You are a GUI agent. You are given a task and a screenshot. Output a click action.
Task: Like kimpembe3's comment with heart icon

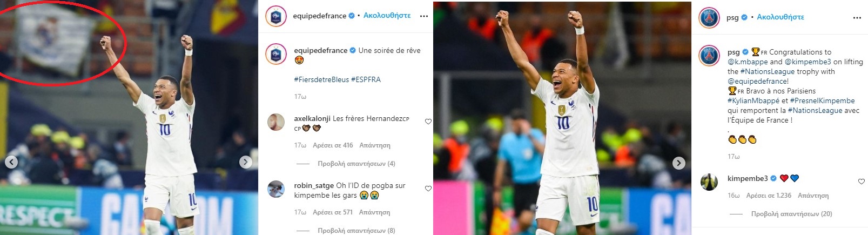click(862, 182)
